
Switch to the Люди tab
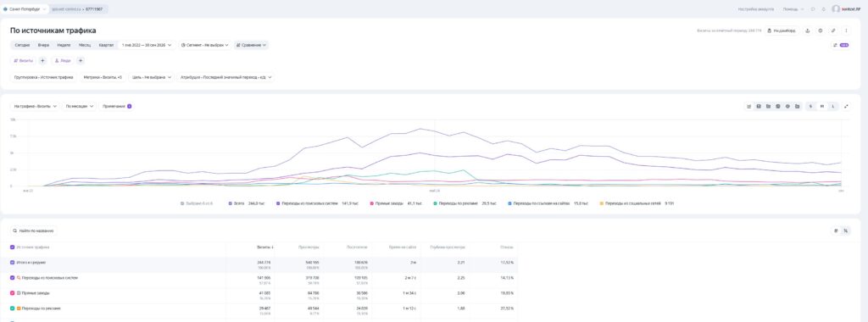click(63, 60)
